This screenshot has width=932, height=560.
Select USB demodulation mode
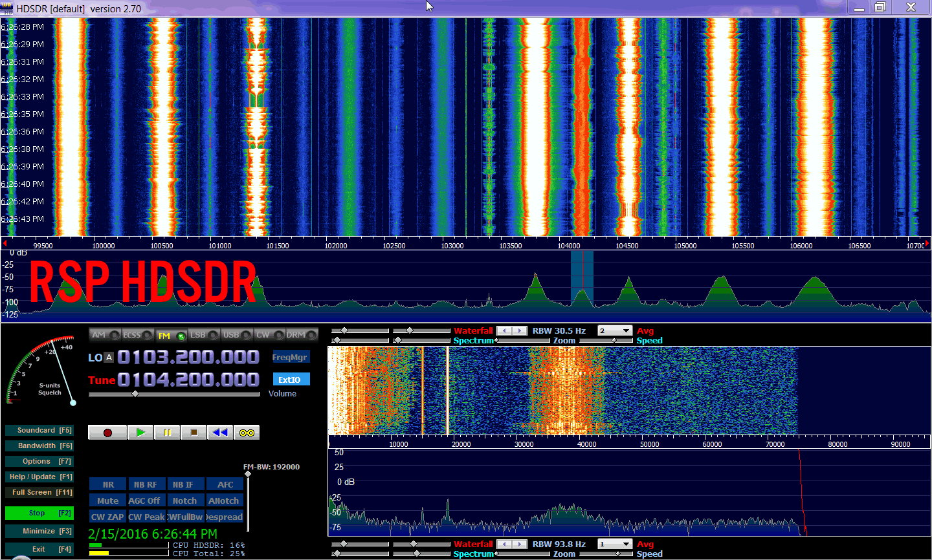(236, 335)
